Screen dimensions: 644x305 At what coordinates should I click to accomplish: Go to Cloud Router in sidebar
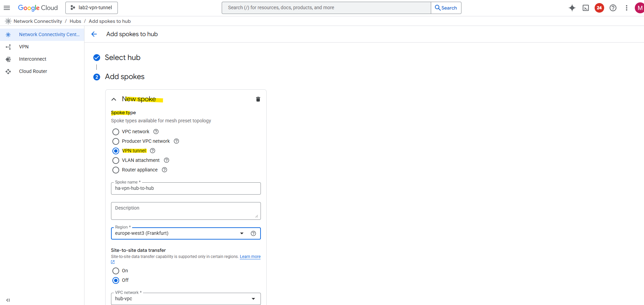33,71
